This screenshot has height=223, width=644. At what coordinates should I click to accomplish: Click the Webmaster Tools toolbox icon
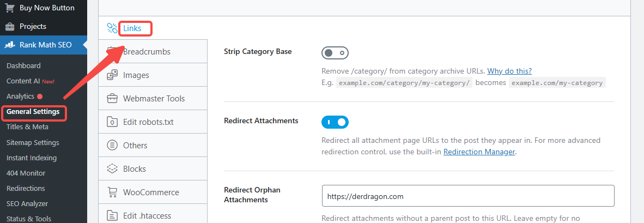pos(112,98)
